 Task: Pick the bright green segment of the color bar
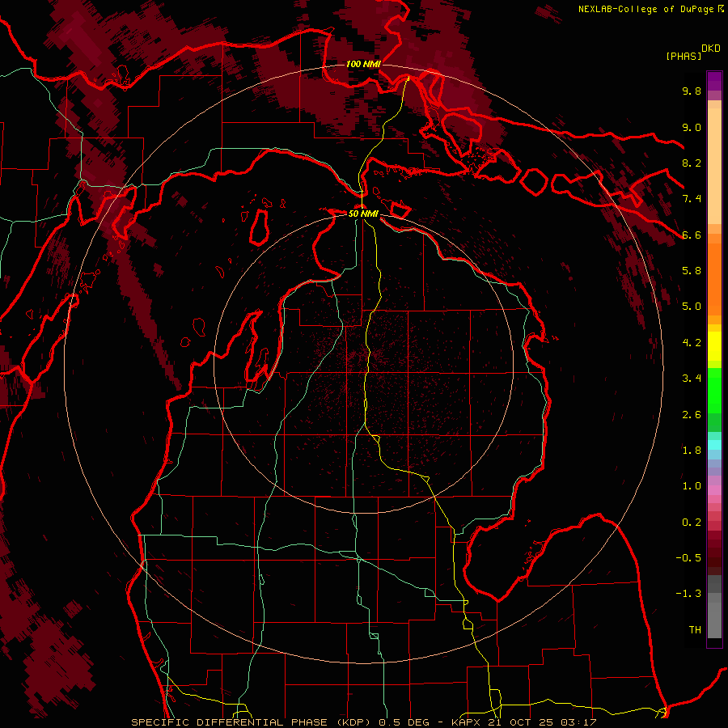coord(714,390)
